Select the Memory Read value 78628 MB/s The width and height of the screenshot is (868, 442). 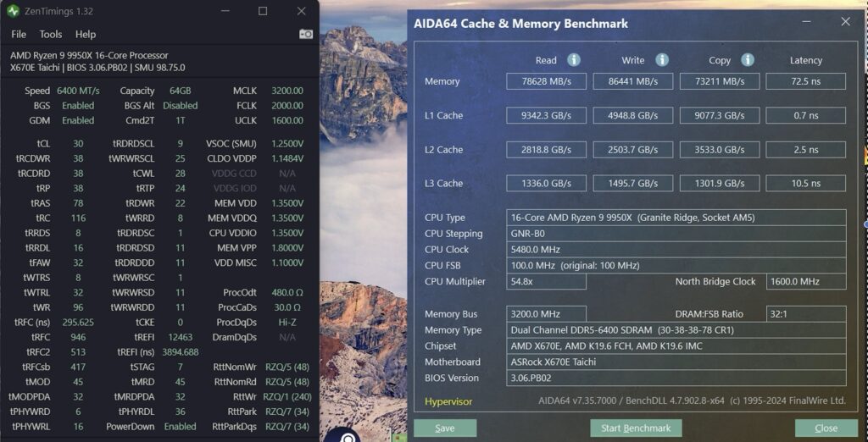(546, 81)
